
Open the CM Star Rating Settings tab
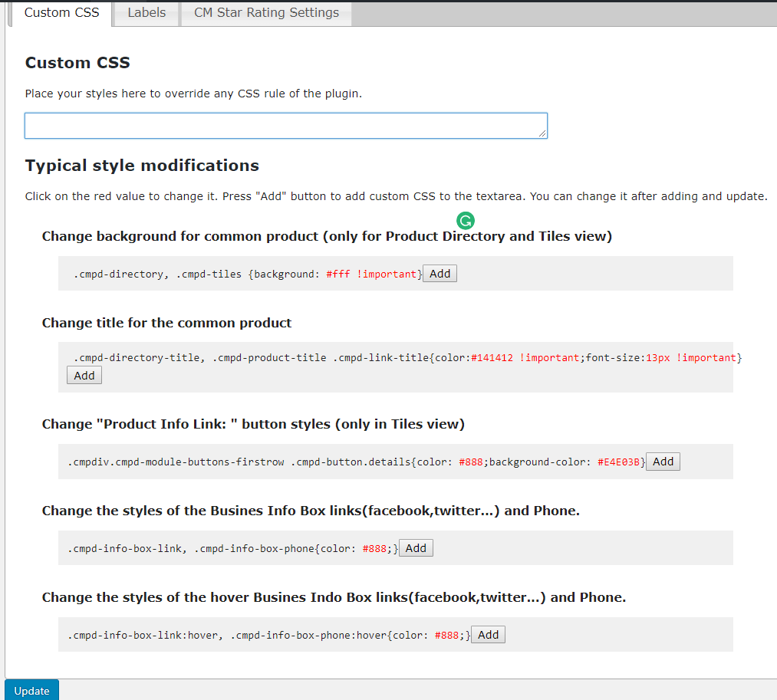pos(266,13)
